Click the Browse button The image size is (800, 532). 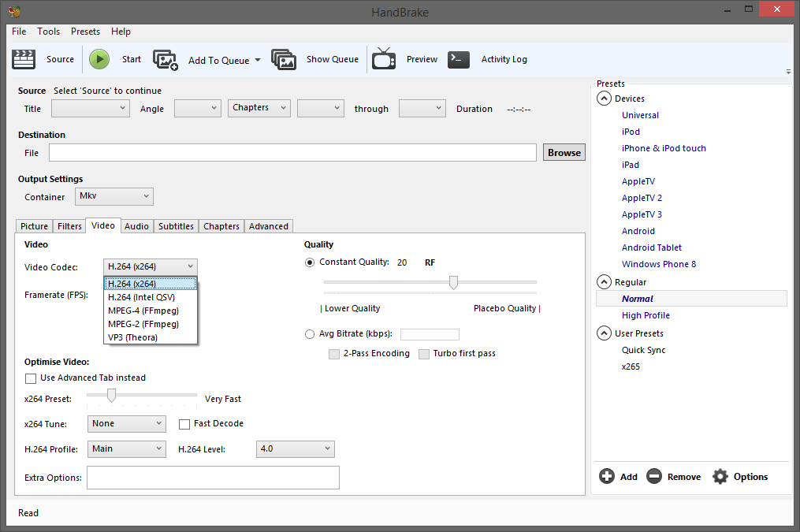[x=564, y=153]
